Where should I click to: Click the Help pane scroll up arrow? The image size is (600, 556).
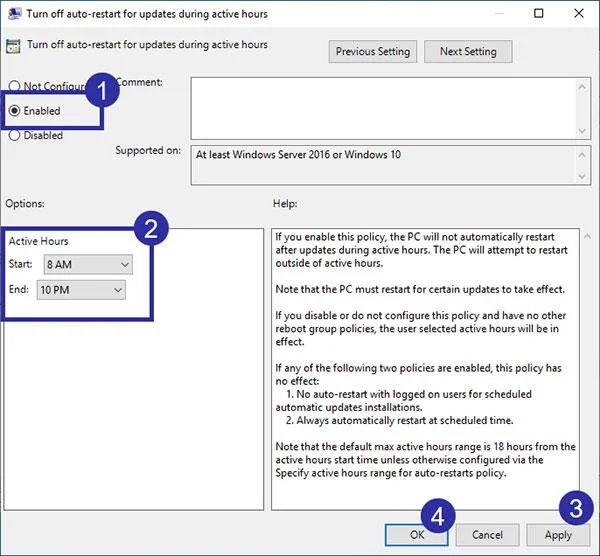[587, 237]
